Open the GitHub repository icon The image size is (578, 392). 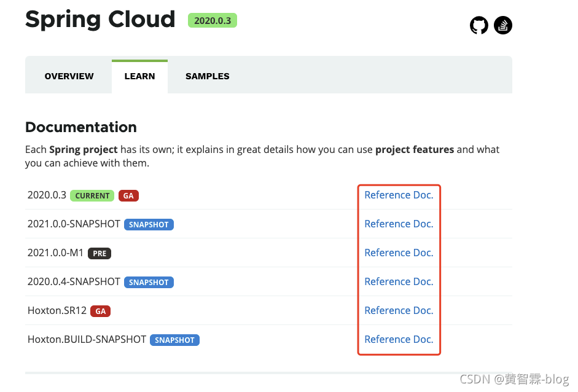479,25
